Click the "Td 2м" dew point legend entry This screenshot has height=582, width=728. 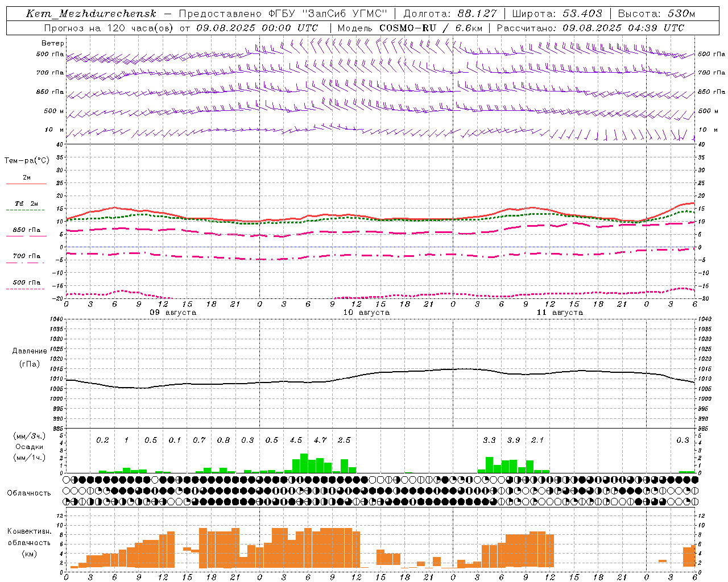point(27,203)
